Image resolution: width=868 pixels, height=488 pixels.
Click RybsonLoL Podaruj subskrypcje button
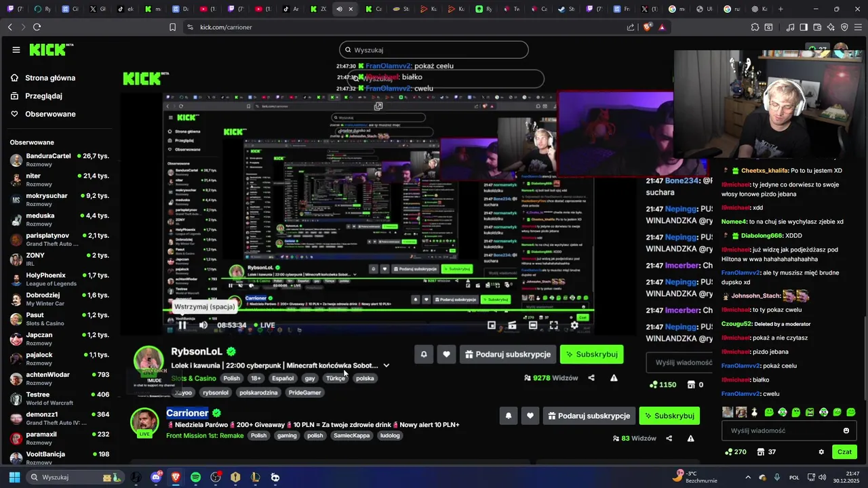[x=508, y=354]
